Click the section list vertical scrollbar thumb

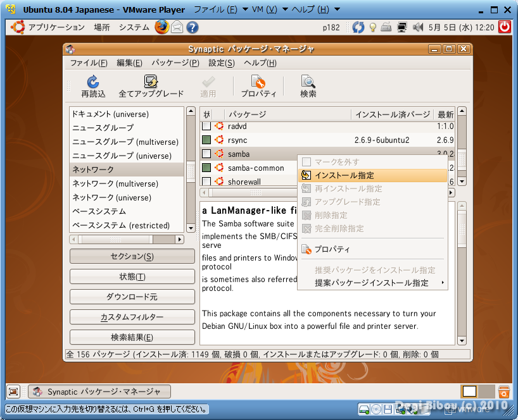(x=191, y=171)
